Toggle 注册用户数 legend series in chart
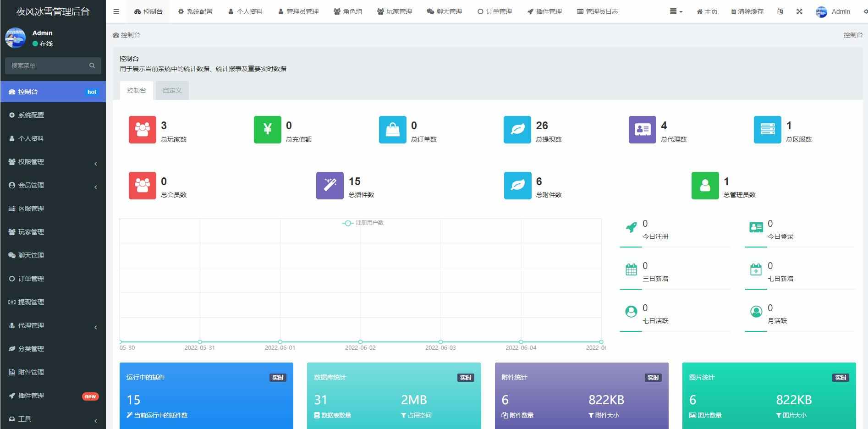The height and width of the screenshot is (429, 868). tap(363, 223)
